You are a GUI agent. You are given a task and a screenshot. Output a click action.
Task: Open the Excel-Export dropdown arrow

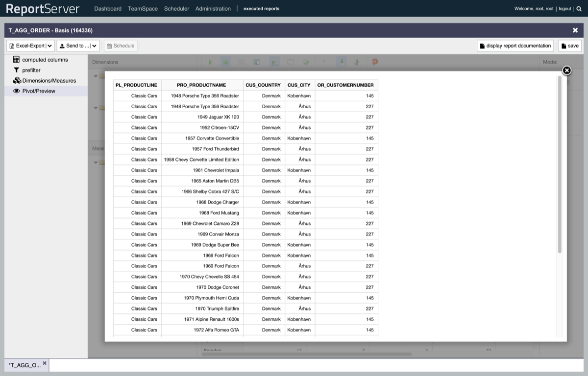tap(50, 46)
